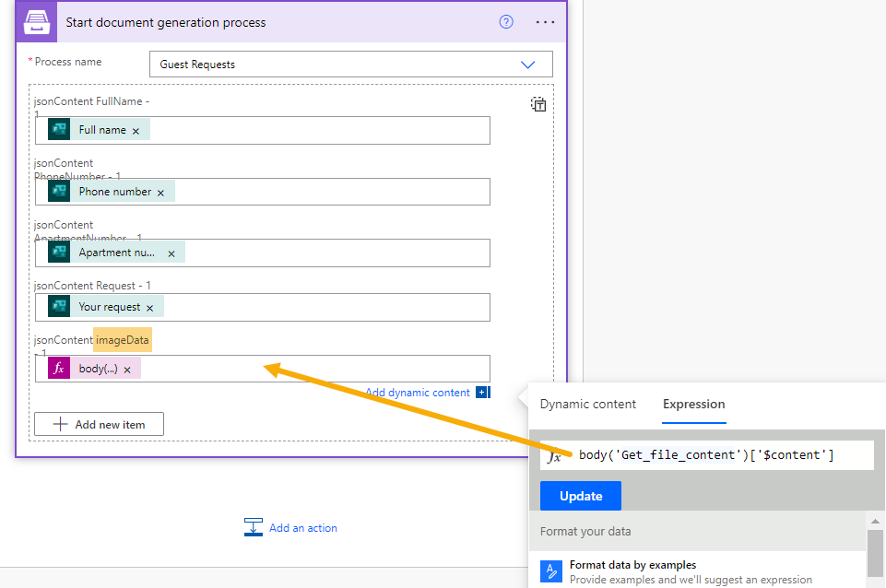
Task: Click inside the jsonContent Request field
Action: click(262, 307)
